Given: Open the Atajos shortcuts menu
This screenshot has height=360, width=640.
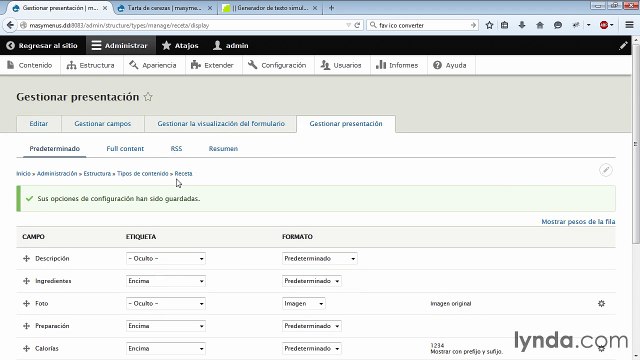Looking at the screenshot, I should [180, 46].
